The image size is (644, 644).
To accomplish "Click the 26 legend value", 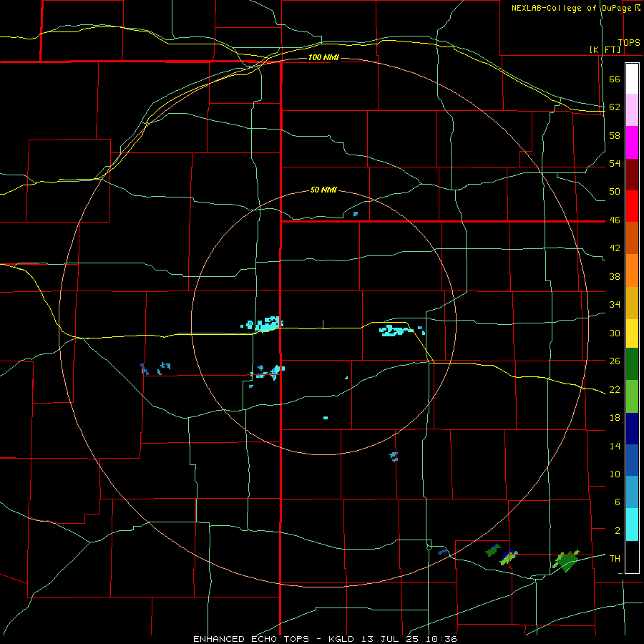I will pyautogui.click(x=615, y=361).
